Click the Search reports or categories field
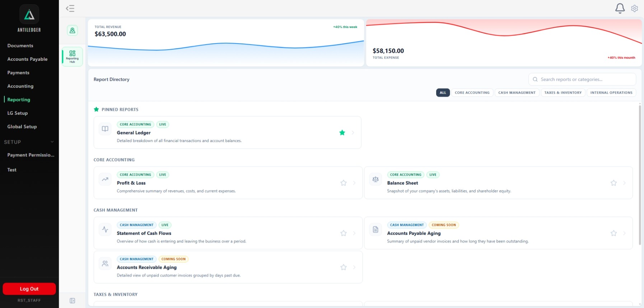644x308 pixels. [582, 79]
